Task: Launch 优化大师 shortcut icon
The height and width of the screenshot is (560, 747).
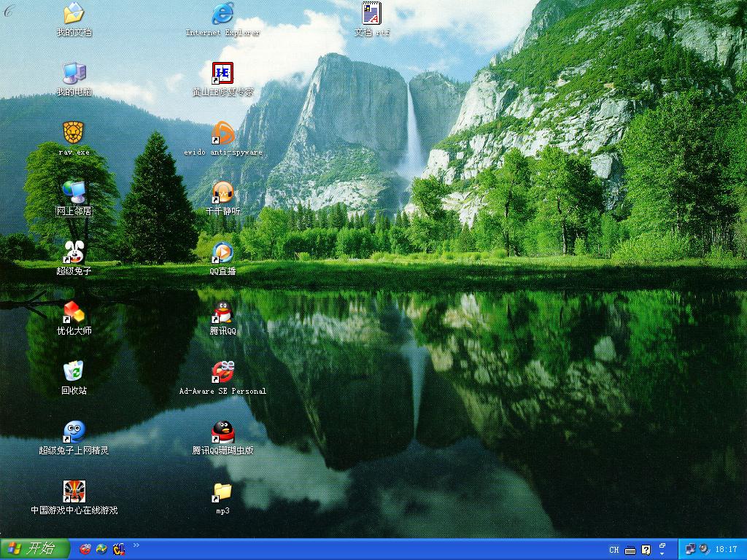Action: (74, 312)
